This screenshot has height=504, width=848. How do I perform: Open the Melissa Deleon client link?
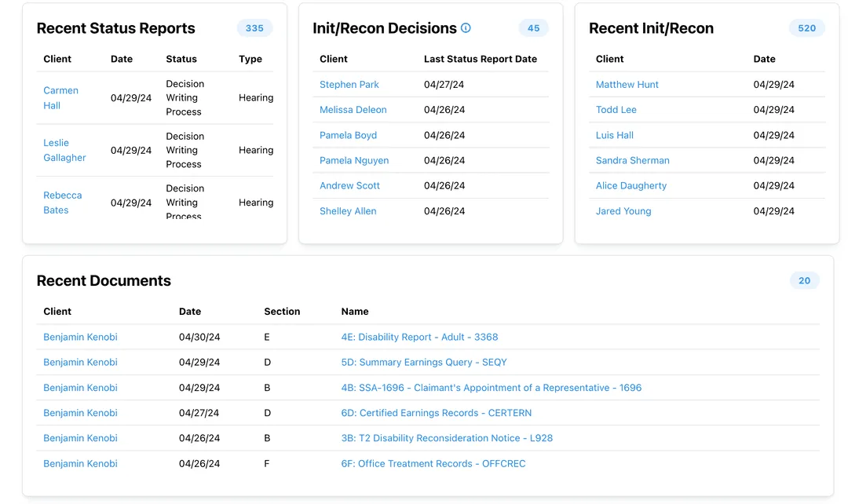point(353,109)
